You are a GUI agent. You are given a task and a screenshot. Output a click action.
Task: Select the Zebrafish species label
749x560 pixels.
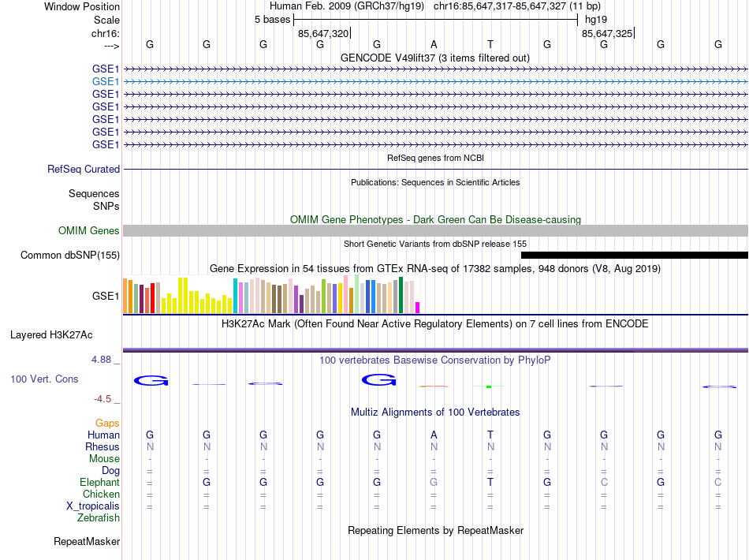pos(99,518)
